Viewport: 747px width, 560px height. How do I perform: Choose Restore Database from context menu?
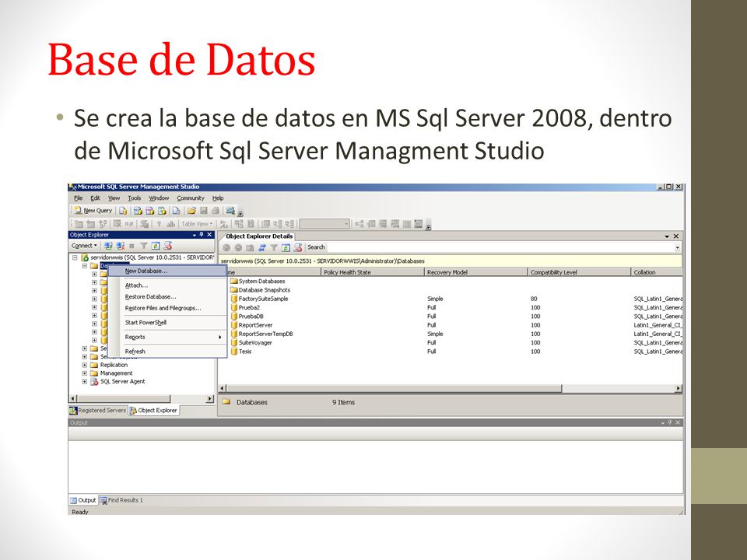pos(168,296)
